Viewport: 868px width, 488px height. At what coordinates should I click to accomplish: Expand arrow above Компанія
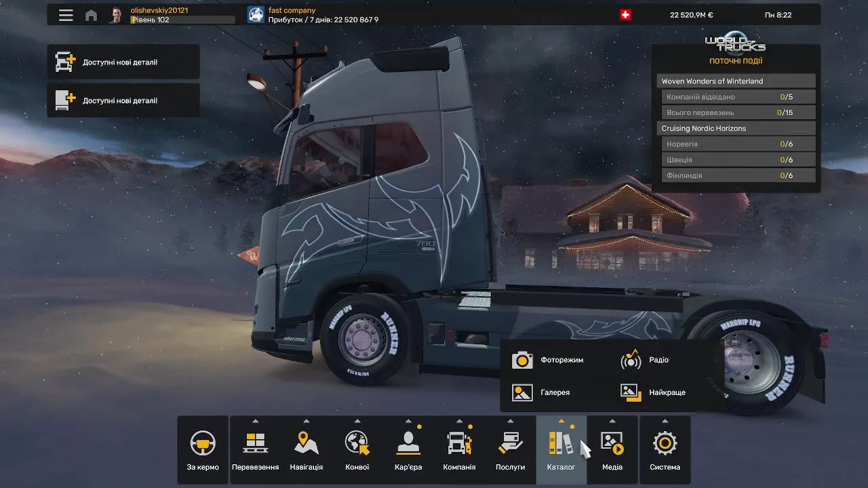[x=459, y=421]
